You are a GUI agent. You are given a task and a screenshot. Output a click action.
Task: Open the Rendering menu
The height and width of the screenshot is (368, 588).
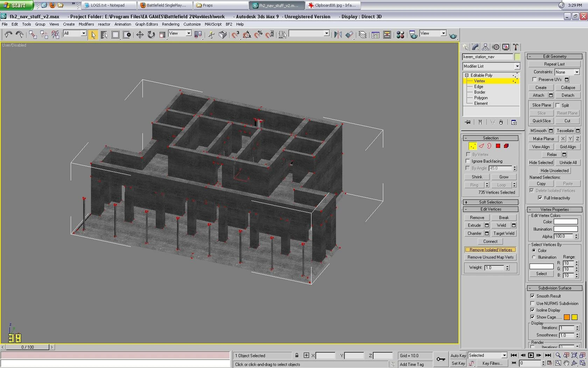click(170, 24)
